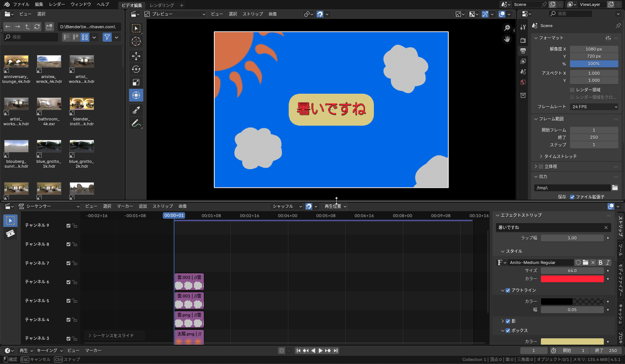Open the Collection properties tab
The width and height of the screenshot is (625, 364).
(523, 96)
